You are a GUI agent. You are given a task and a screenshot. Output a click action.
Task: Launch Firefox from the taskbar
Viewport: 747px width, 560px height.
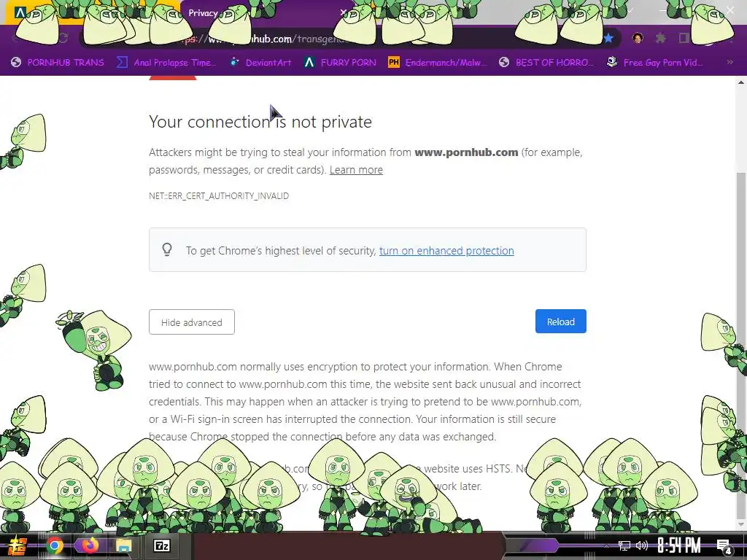[x=89, y=545]
